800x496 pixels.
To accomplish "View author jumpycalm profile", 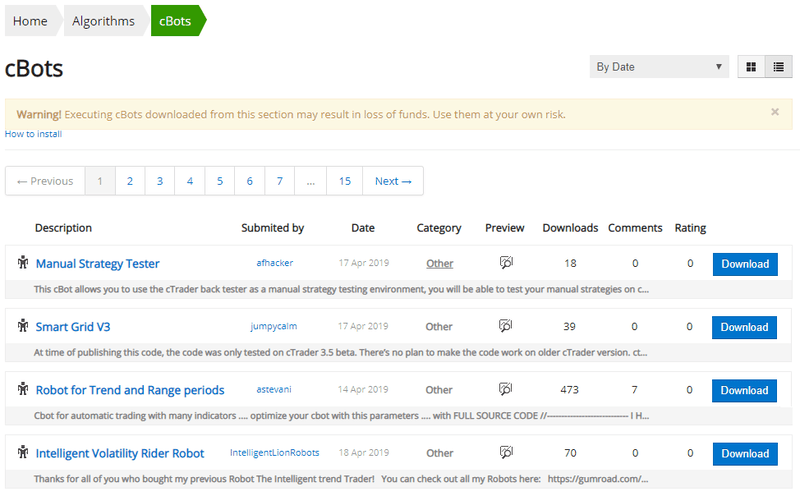I will pyautogui.click(x=273, y=326).
